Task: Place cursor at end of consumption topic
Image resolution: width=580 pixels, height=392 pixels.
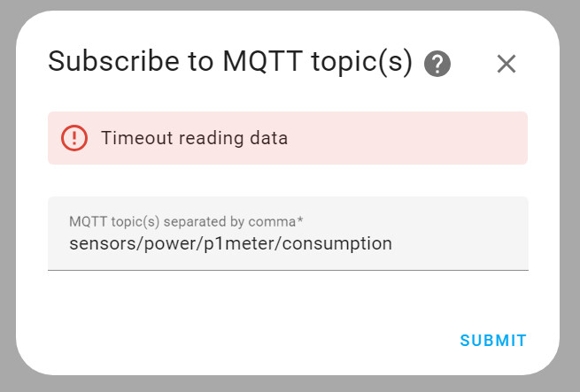Action: (392, 243)
